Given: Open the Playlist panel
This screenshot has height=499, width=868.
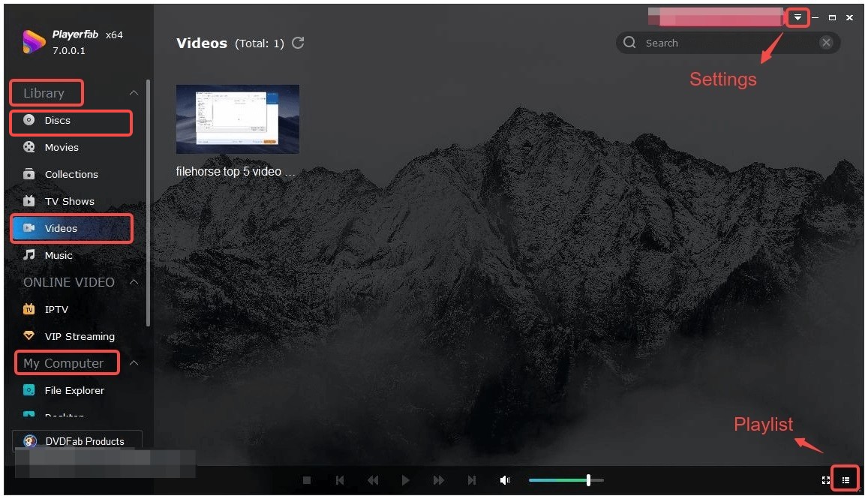Looking at the screenshot, I should click(x=845, y=478).
